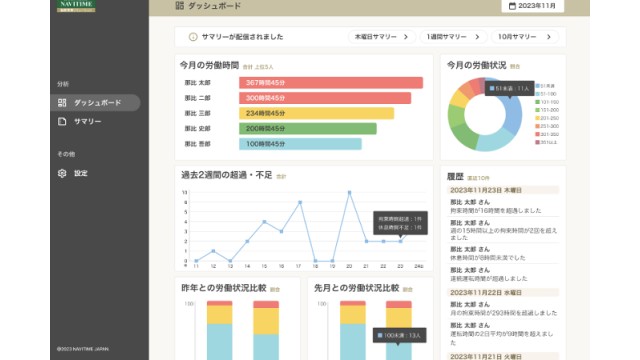Click the 2023年11月21日 火曜日 date header
Image resolution: width=640 pixels, height=360 pixels.
tap(502, 356)
